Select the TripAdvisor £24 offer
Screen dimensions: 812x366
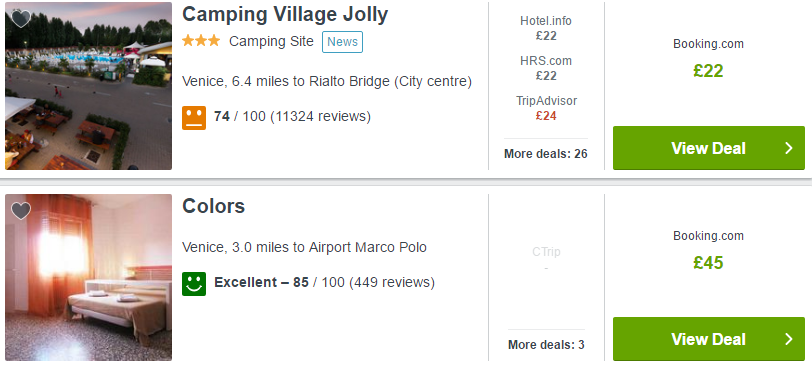click(546, 108)
